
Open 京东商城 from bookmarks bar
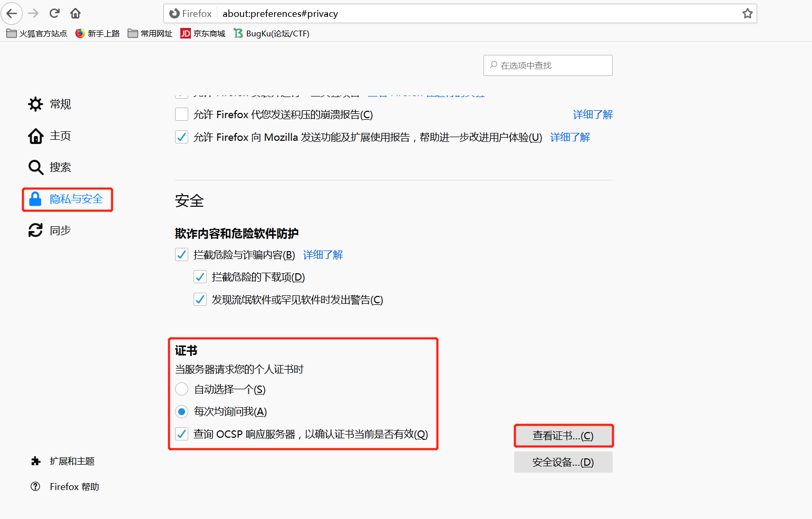(202, 33)
